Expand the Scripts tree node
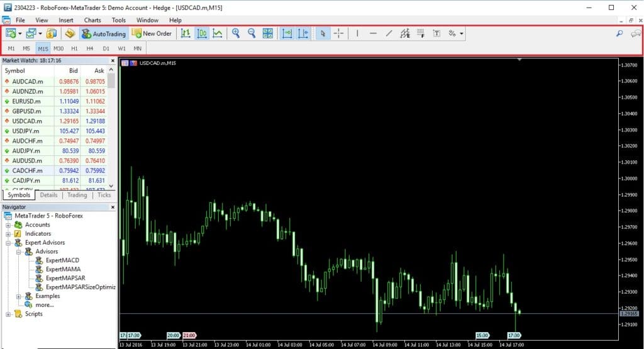 tap(8, 314)
